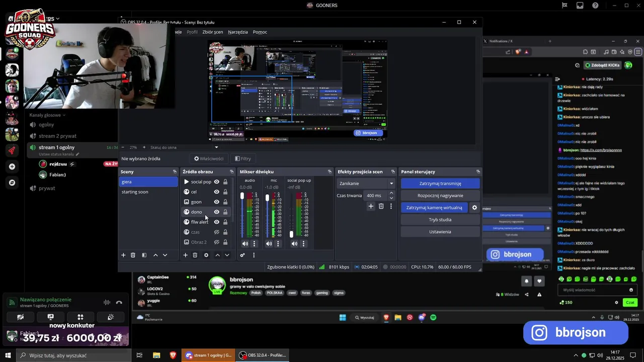Hide the goon source

[217, 202]
